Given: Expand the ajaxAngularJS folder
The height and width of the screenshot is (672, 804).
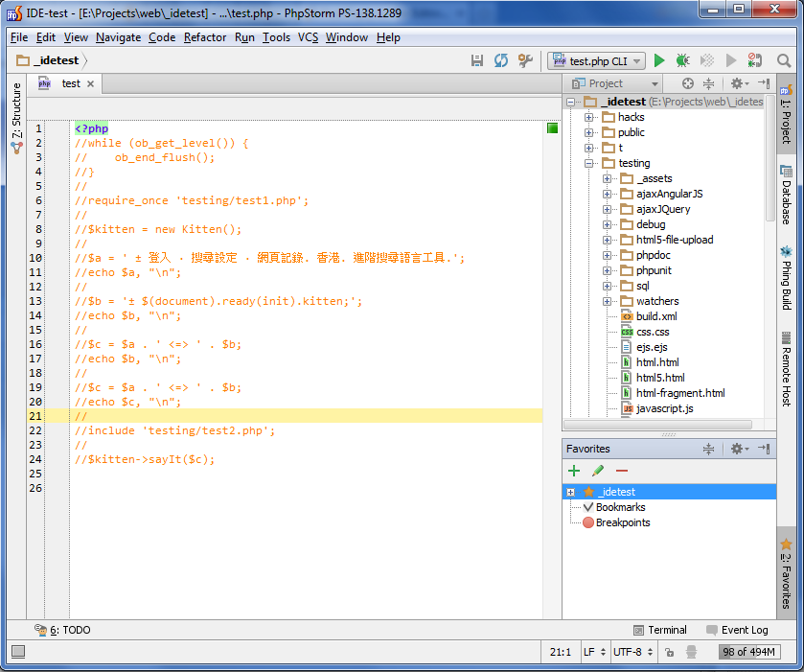Looking at the screenshot, I should tap(608, 194).
